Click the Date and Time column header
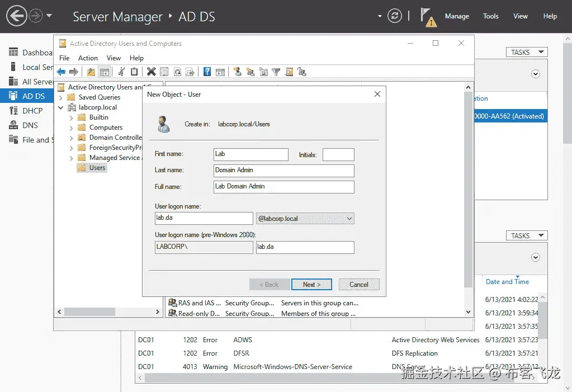Viewport: 572px width, 392px height. (507, 282)
